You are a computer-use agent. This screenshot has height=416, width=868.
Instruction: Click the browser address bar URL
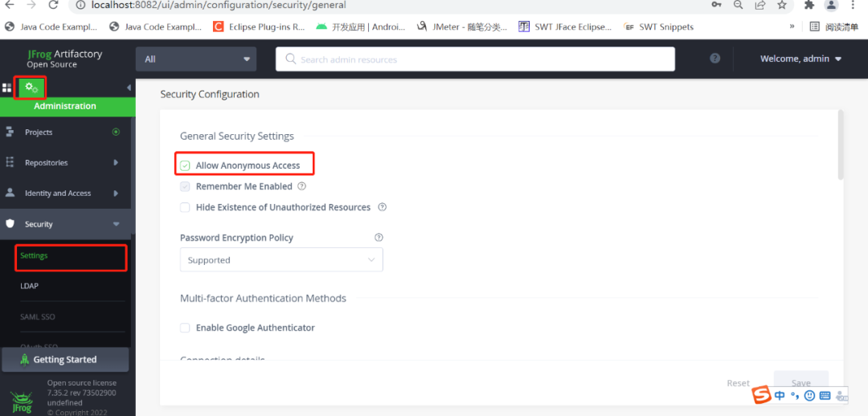(x=219, y=5)
